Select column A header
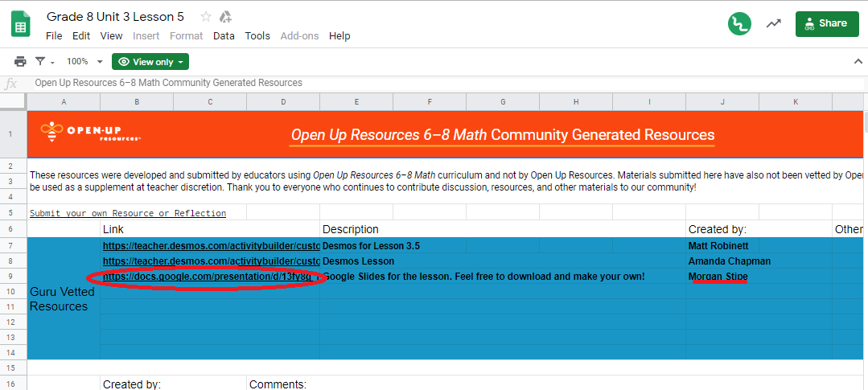The width and height of the screenshot is (868, 390). tap(64, 102)
